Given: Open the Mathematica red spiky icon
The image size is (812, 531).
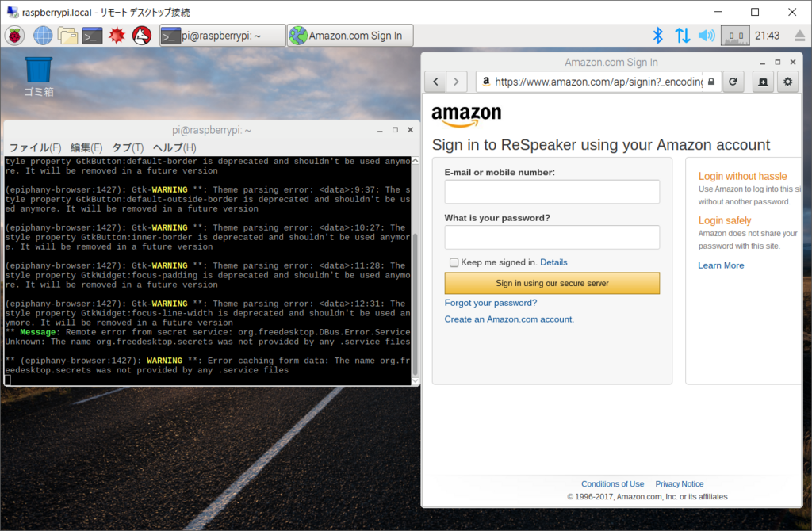Looking at the screenshot, I should 117,36.
